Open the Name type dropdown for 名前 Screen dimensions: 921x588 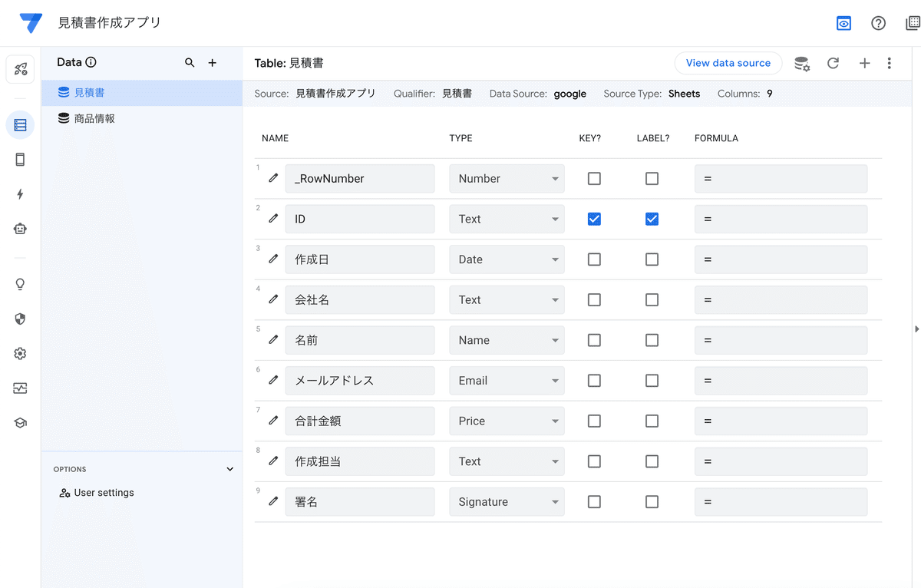click(507, 340)
